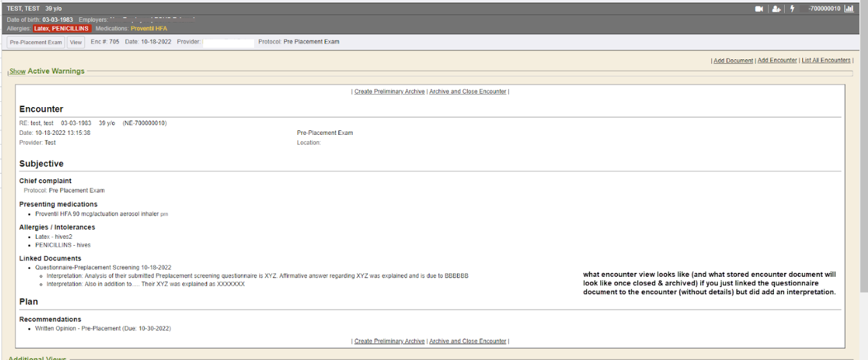
Task: Click bottom Archive and Close Encounter link
Action: point(468,341)
